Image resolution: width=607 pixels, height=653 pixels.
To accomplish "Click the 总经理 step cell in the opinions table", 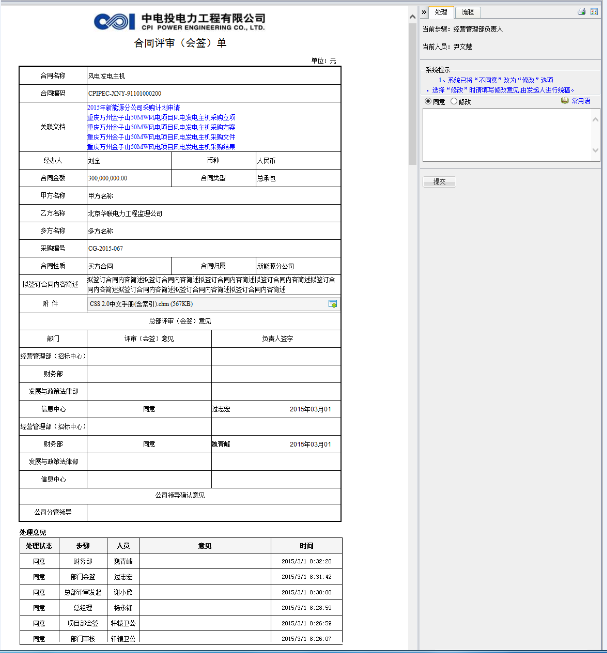I will (83, 608).
